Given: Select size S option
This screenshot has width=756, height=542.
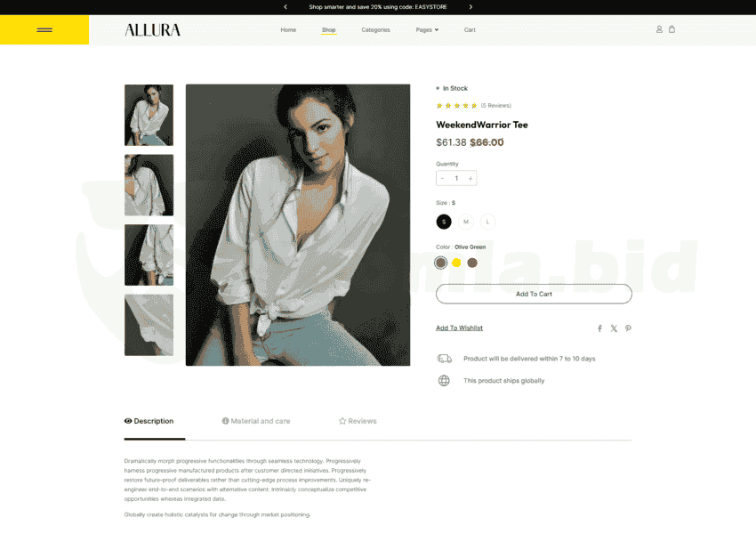Looking at the screenshot, I should click(x=444, y=222).
